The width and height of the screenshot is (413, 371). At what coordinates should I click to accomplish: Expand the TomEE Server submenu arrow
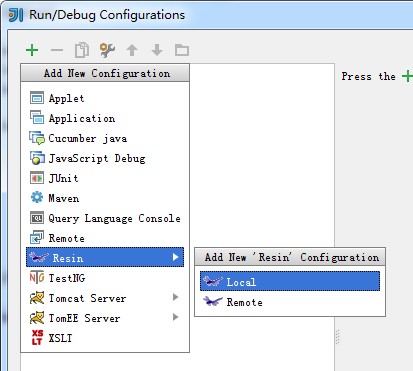[x=176, y=317]
